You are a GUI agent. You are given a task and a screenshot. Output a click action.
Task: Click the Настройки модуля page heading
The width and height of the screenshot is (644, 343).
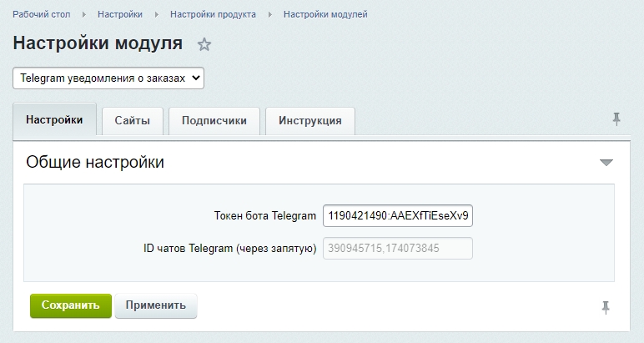point(98,43)
